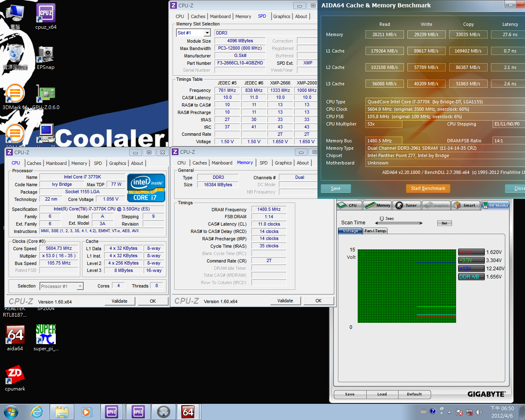Open Gigabyte Smart tab
Viewport: 525px width, 420px height.
click(x=465, y=205)
